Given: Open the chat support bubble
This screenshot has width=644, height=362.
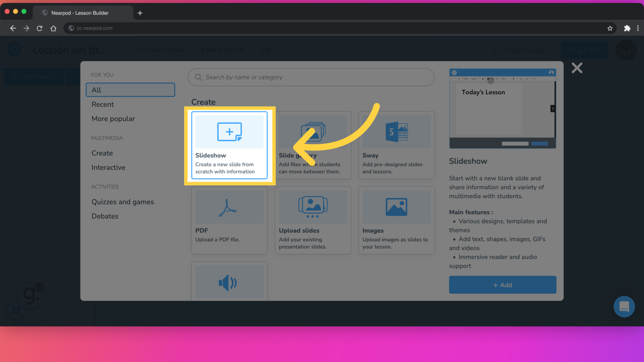Looking at the screenshot, I should 624,306.
